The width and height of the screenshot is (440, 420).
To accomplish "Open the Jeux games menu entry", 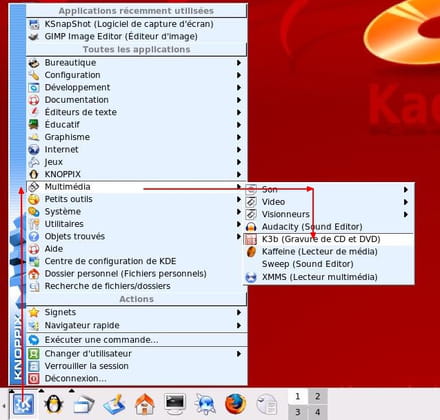I will (x=136, y=162).
